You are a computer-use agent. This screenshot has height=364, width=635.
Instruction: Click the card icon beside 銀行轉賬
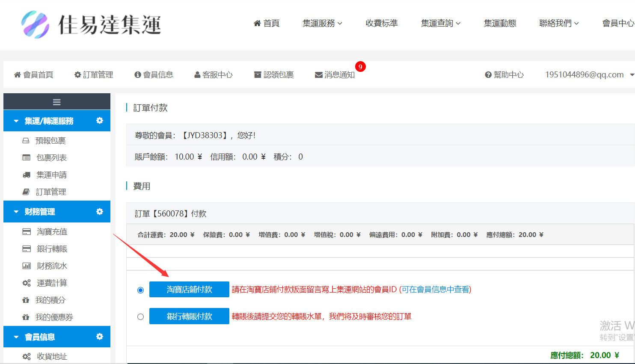point(27,249)
